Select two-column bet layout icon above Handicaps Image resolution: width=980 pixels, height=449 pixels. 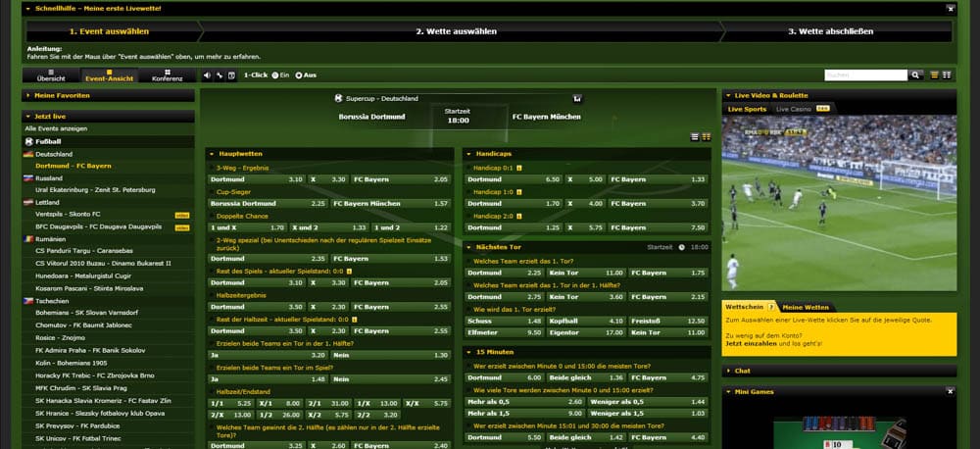707,137
